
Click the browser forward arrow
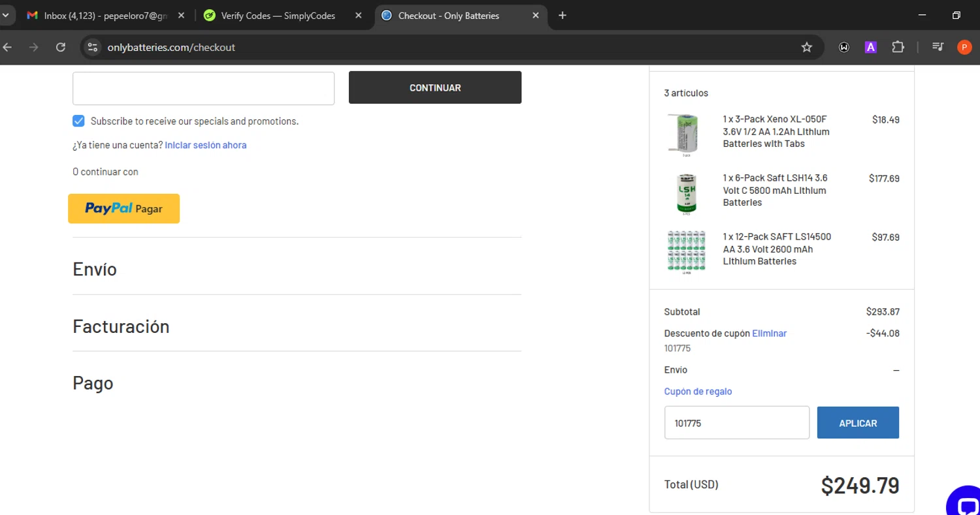(34, 47)
